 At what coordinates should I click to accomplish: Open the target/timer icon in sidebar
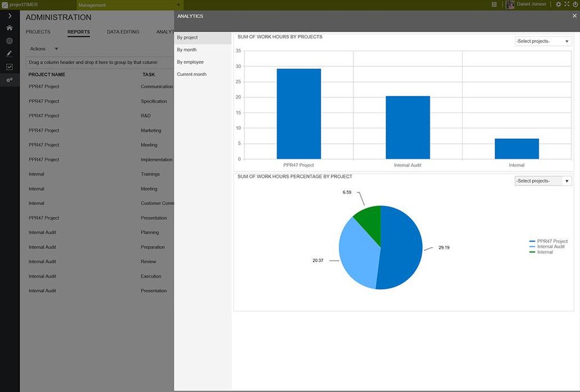pyautogui.click(x=10, y=41)
